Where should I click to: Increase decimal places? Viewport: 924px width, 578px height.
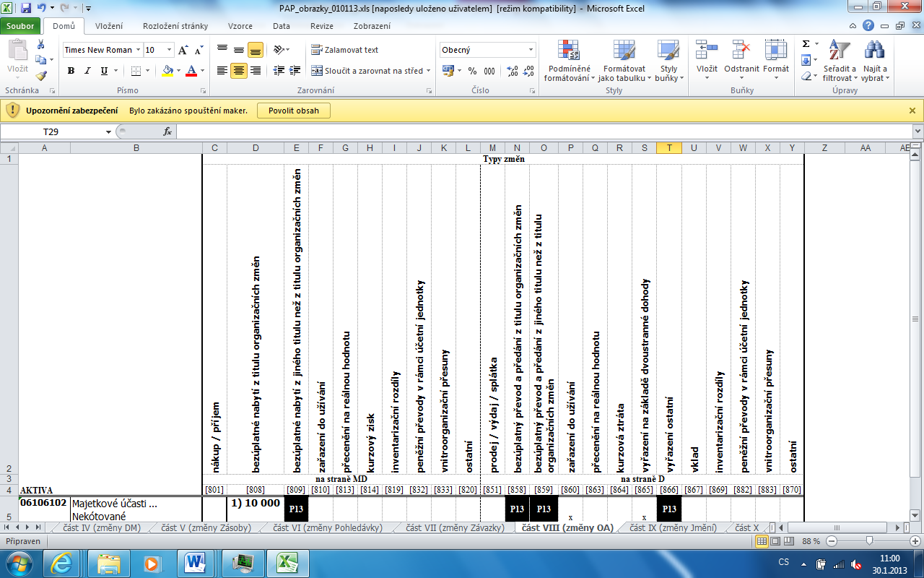pos(512,71)
